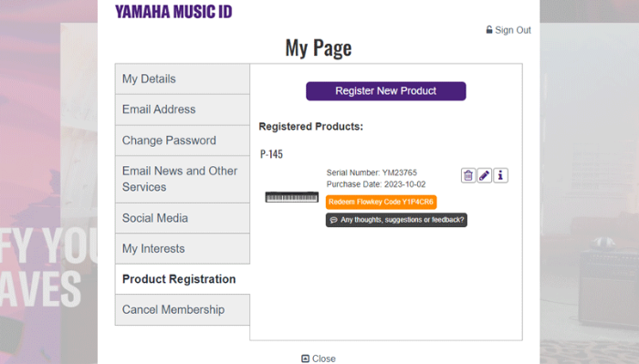Screen dimensions: 639x364
Task: Click the Serial Number YM23765 text
Action: [372, 172]
